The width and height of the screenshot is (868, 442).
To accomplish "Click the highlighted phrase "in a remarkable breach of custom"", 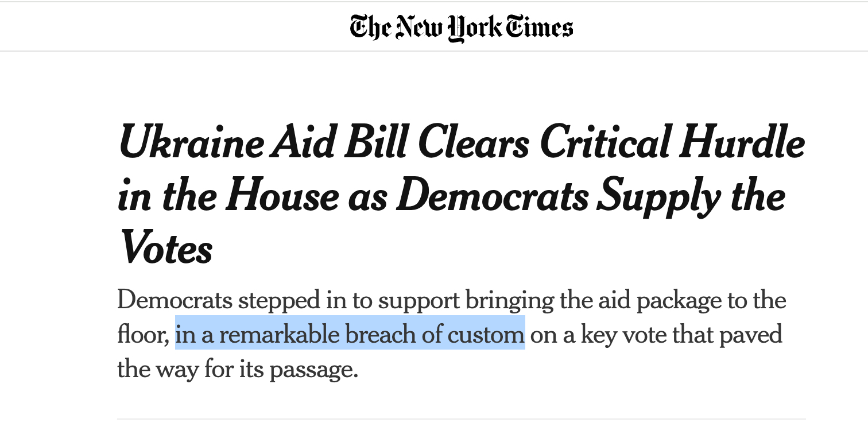I will tap(350, 334).
